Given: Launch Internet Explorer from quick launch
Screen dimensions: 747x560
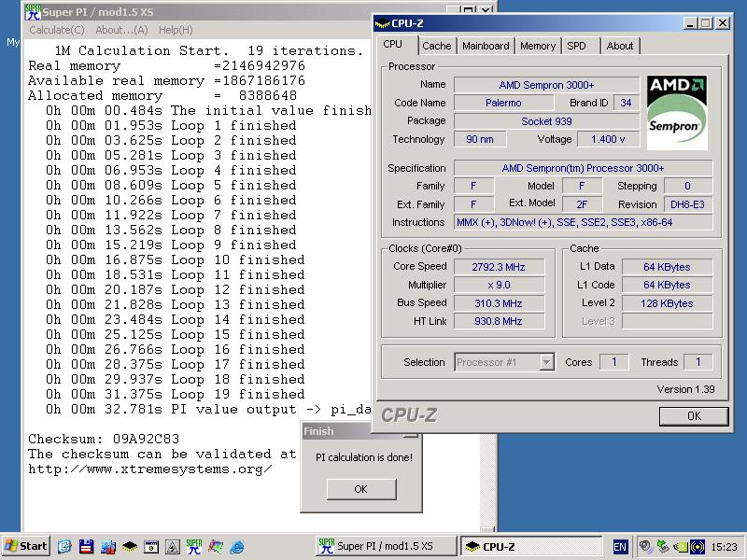Looking at the screenshot, I should tap(237, 546).
